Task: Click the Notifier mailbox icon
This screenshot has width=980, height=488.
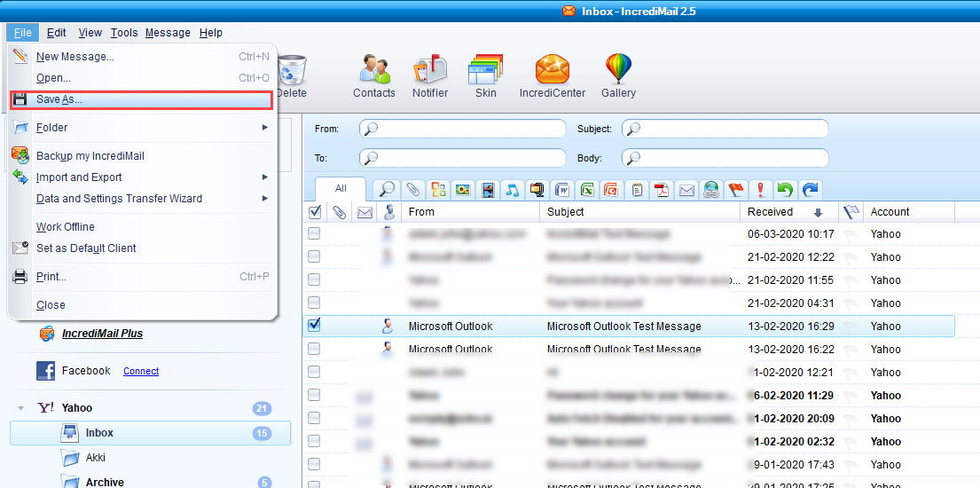Action: point(429,75)
